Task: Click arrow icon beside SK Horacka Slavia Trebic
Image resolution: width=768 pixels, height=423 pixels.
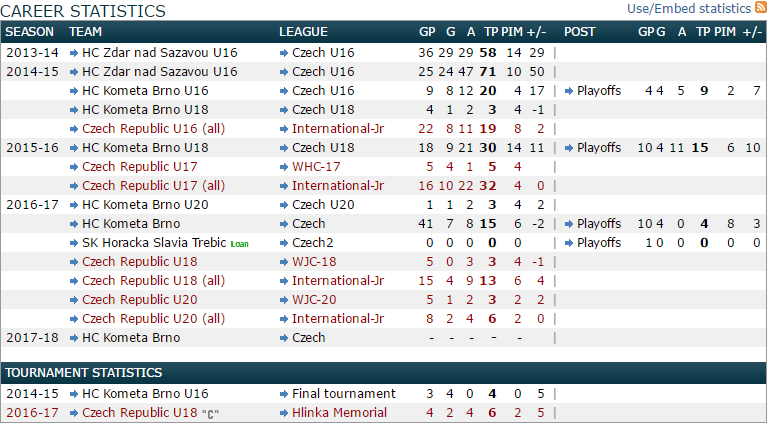Action: pos(73,243)
